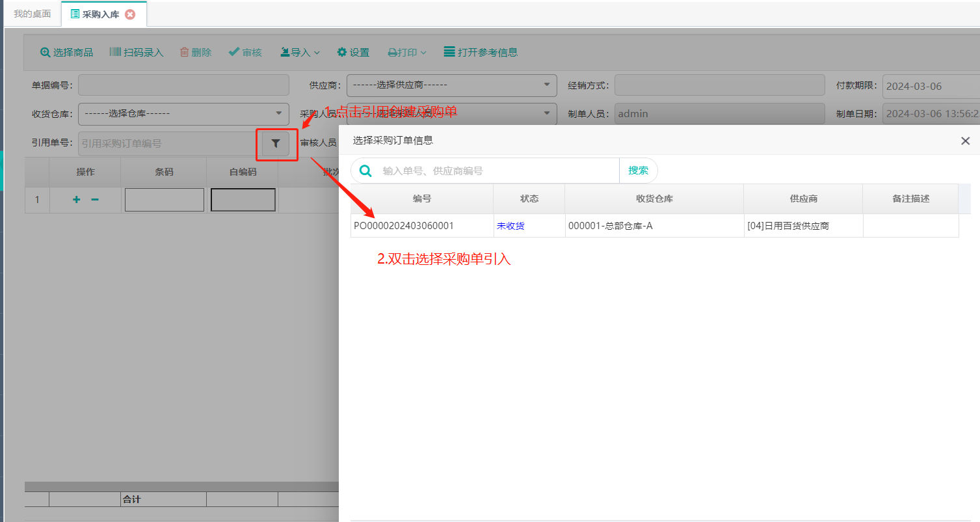The width and height of the screenshot is (980, 522).
Task: Click the 自编码 column header
Action: (x=243, y=172)
